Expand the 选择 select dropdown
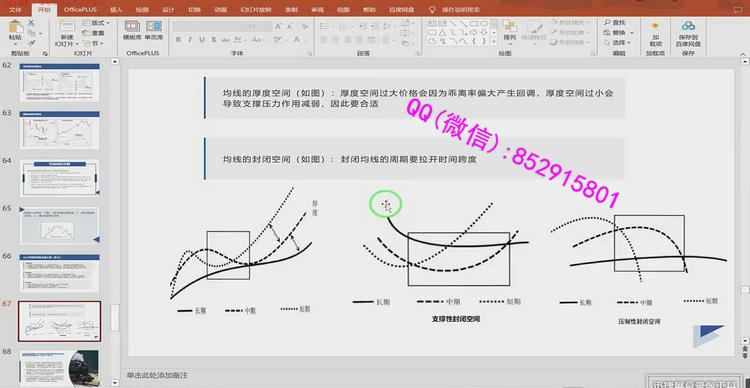 coord(618,43)
